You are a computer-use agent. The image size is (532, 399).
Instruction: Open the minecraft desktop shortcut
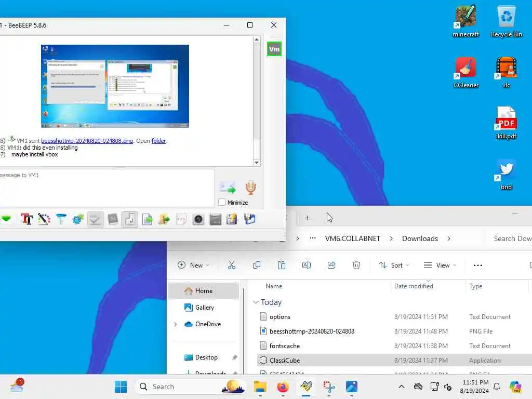pyautogui.click(x=465, y=21)
